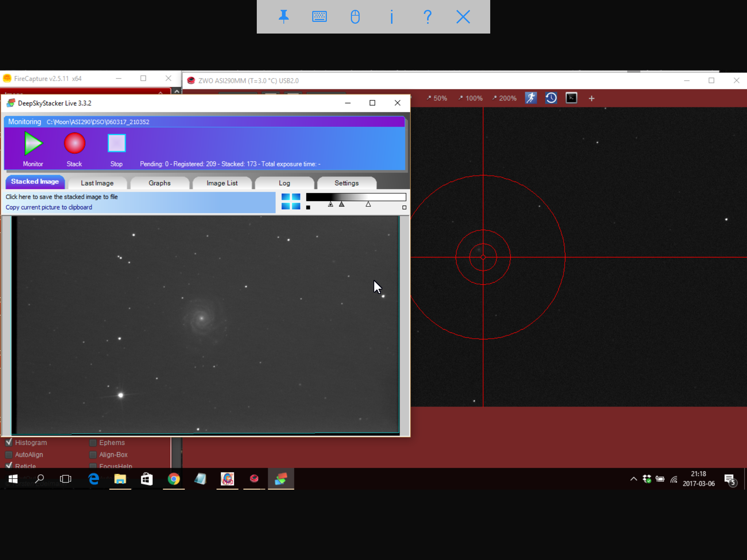Switch to the Image List tab
747x560 pixels.
[222, 183]
